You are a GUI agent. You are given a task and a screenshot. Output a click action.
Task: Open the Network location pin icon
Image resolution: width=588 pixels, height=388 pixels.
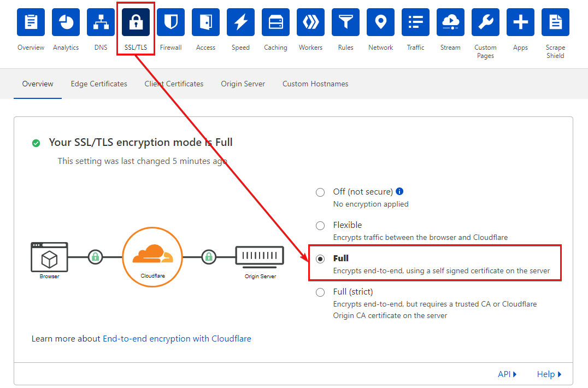pos(381,22)
